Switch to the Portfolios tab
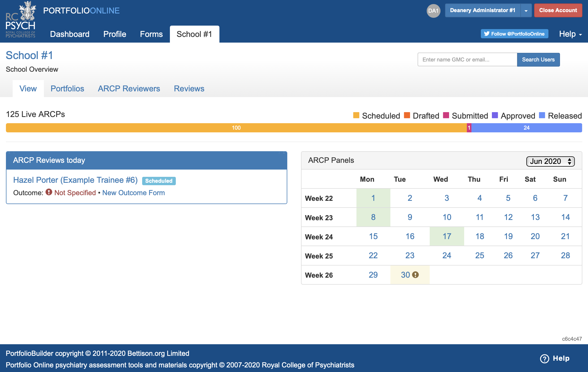588x372 pixels. point(67,89)
